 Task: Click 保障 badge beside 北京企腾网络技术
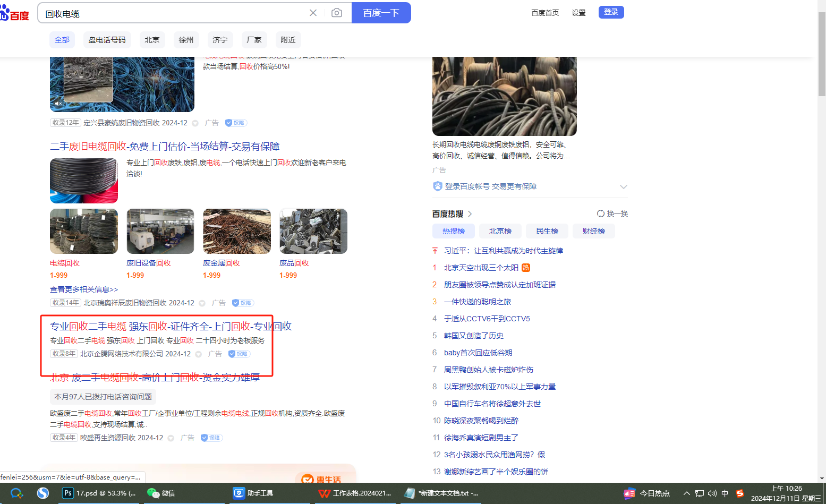click(239, 354)
